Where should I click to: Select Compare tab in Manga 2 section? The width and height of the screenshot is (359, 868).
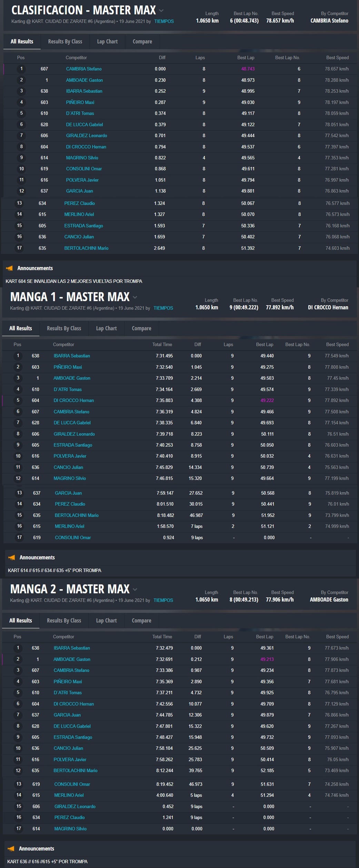[x=141, y=620]
